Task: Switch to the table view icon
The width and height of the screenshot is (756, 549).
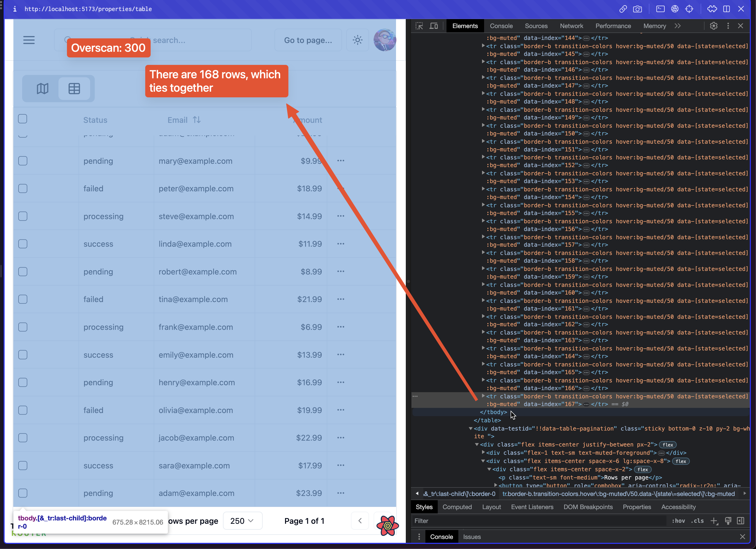Action: (x=74, y=89)
